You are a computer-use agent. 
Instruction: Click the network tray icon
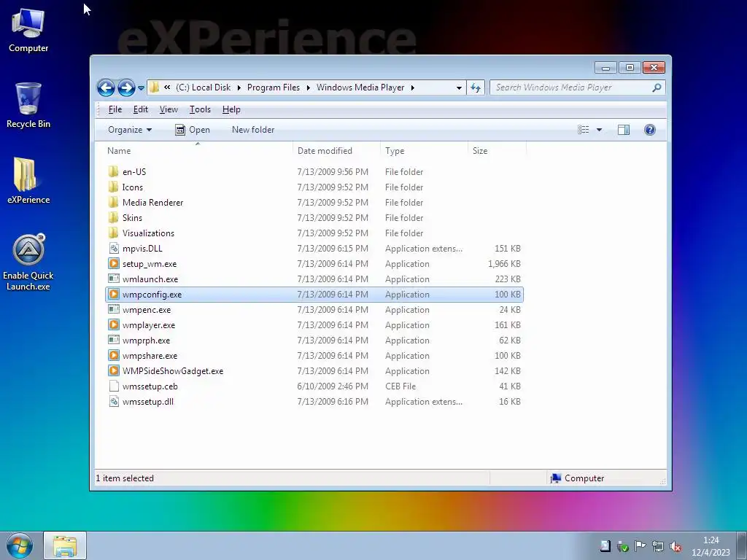(x=658, y=547)
